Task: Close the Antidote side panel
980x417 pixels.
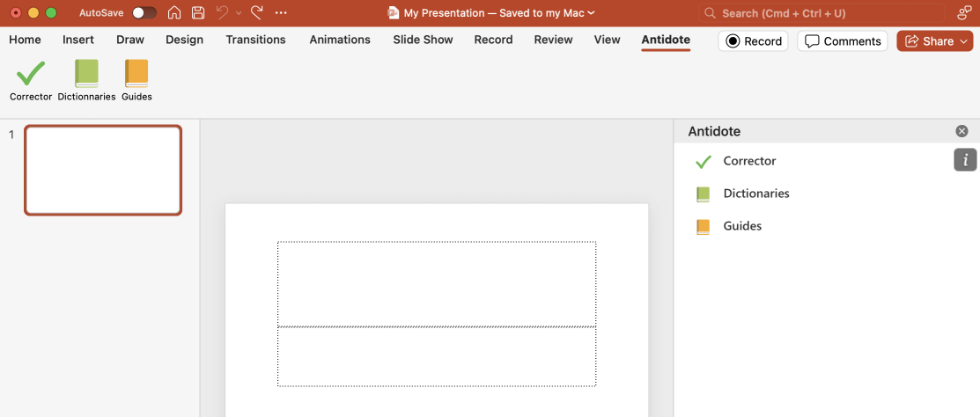Action: pyautogui.click(x=962, y=131)
